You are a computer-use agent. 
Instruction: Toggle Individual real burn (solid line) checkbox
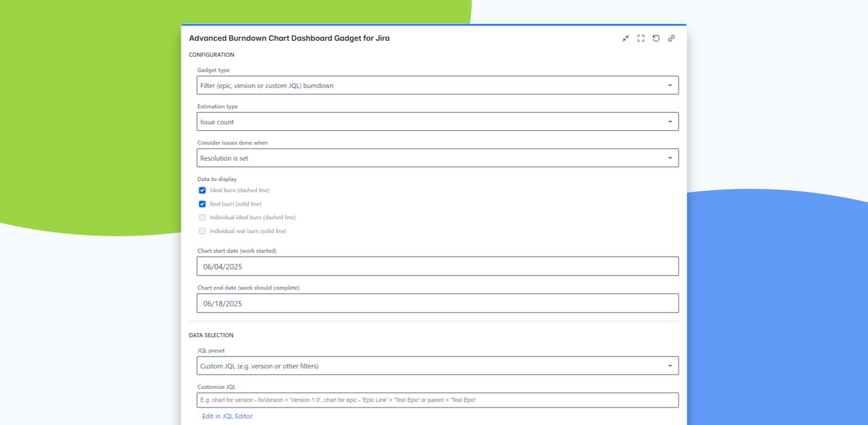(202, 231)
